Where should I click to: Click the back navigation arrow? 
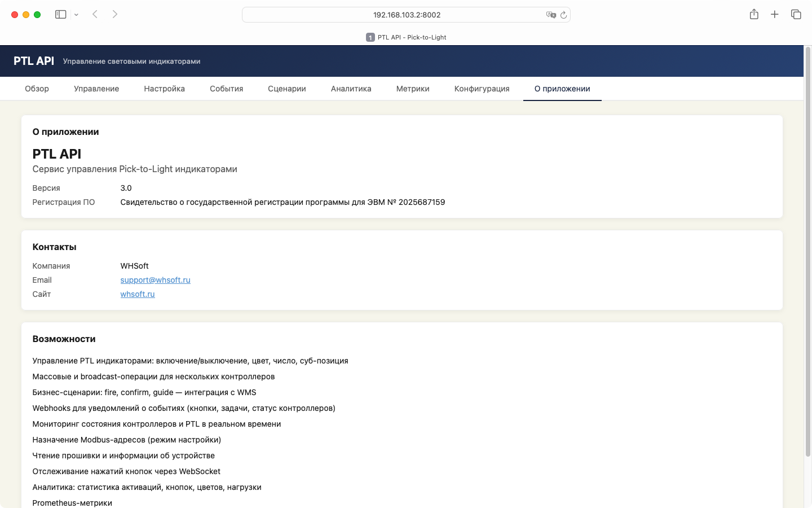[95, 14]
